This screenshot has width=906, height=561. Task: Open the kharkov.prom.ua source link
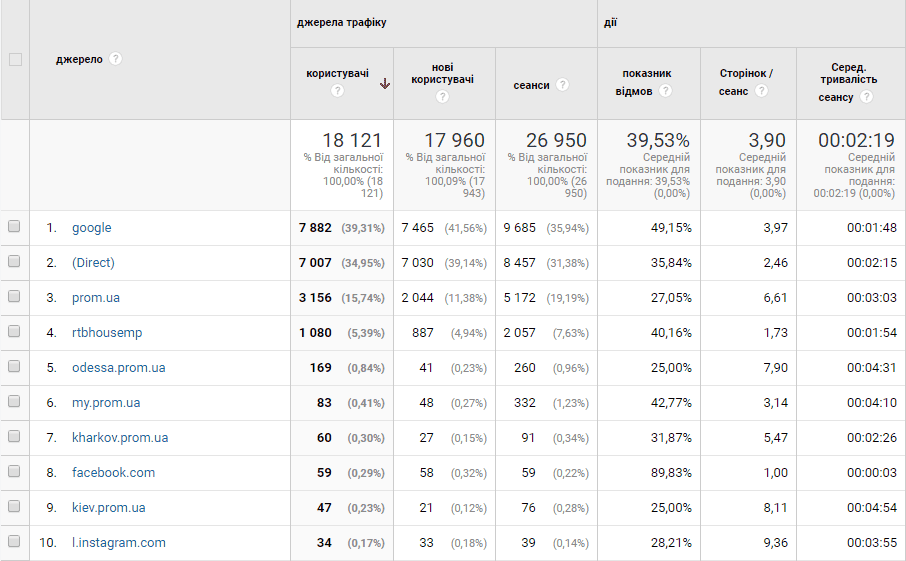click(x=120, y=437)
